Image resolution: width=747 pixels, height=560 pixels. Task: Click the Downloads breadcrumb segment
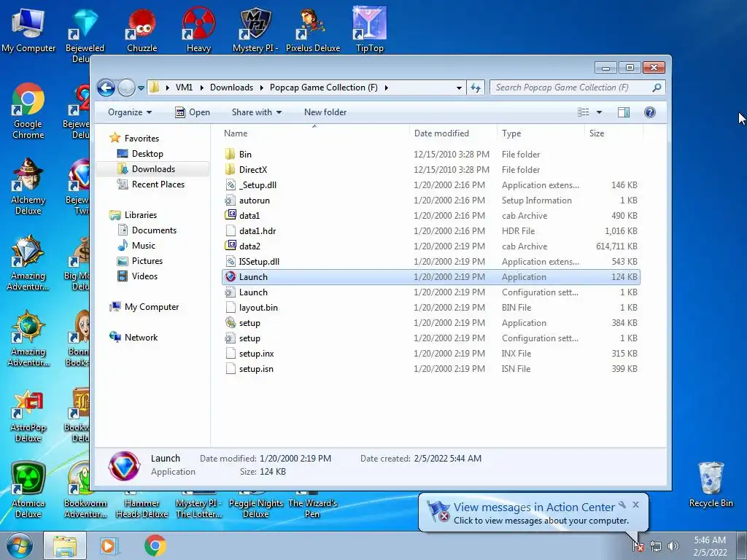tap(231, 87)
